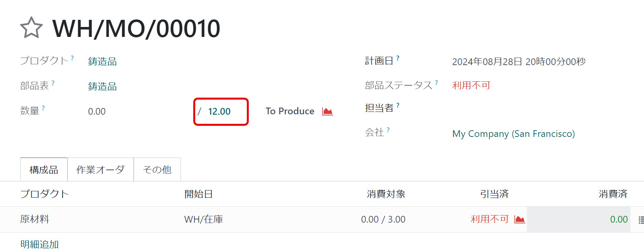Sort components by 消費対象 column header

386,194
